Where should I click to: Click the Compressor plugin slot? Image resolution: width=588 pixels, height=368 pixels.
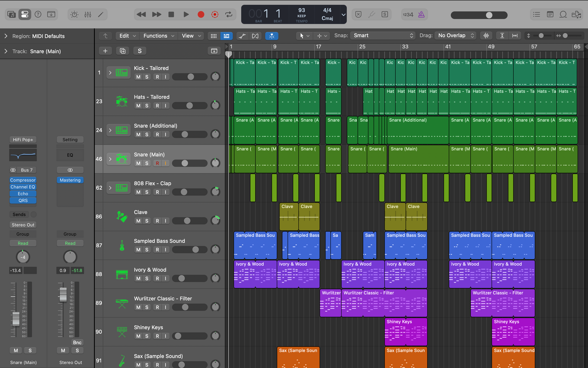23,180
